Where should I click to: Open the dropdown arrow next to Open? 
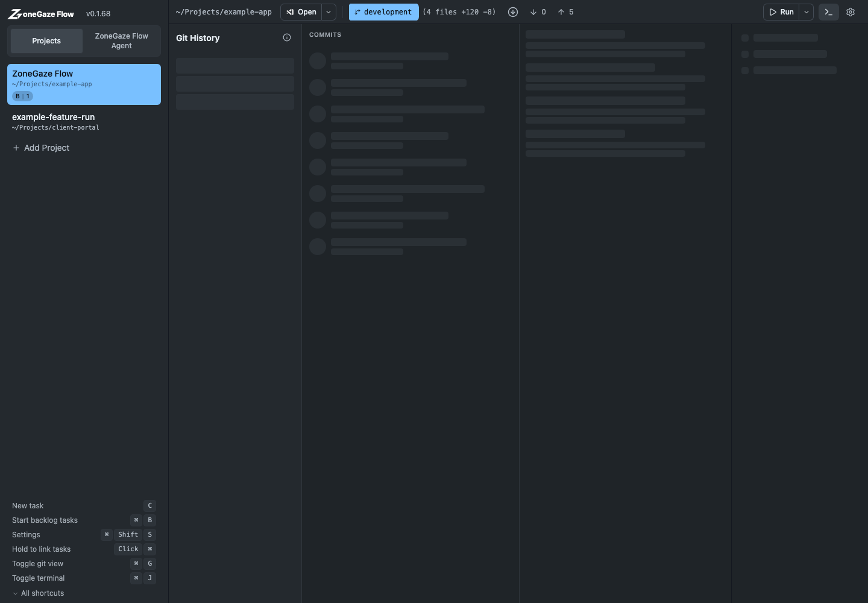click(329, 12)
